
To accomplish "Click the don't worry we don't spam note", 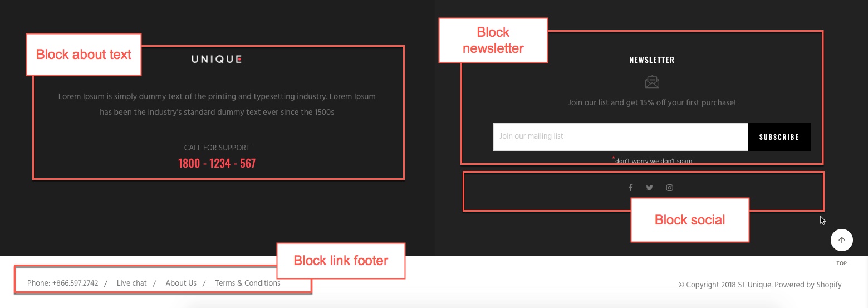I will (653, 160).
